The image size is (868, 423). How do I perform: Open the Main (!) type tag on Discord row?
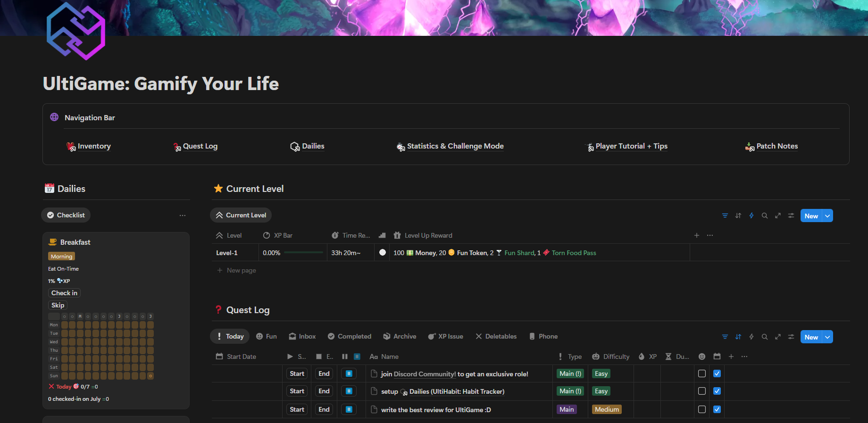click(x=570, y=373)
